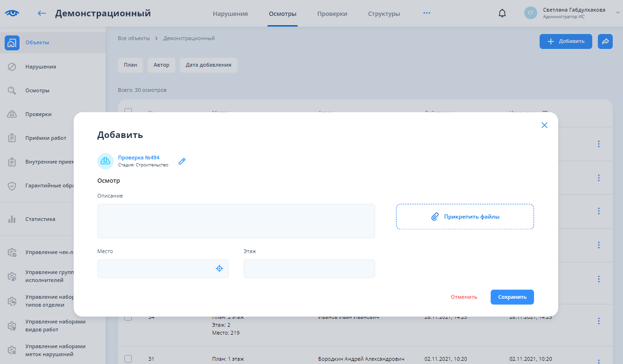Switch to the Нарушения tab
This screenshot has width=623, height=364.
(230, 14)
